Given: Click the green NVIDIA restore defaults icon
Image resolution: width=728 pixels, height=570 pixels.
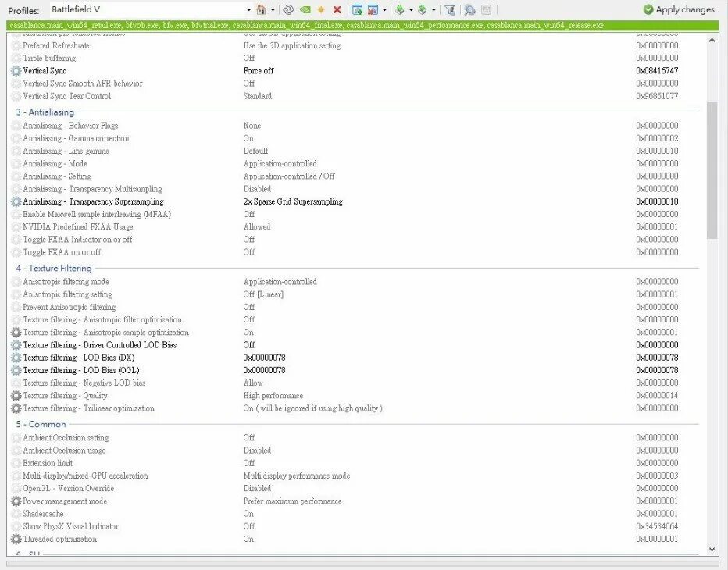Looking at the screenshot, I should coord(305,9).
